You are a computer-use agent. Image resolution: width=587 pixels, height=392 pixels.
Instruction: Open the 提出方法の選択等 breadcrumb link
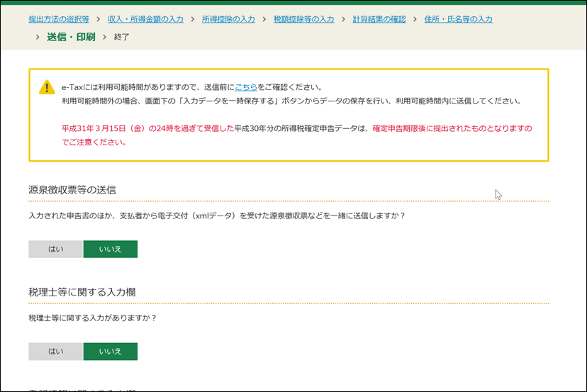click(x=59, y=19)
